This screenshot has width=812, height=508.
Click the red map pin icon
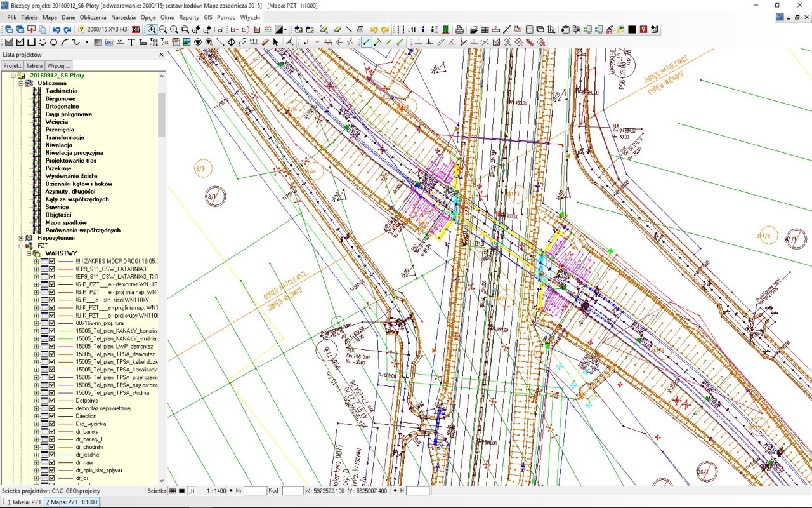(643, 29)
